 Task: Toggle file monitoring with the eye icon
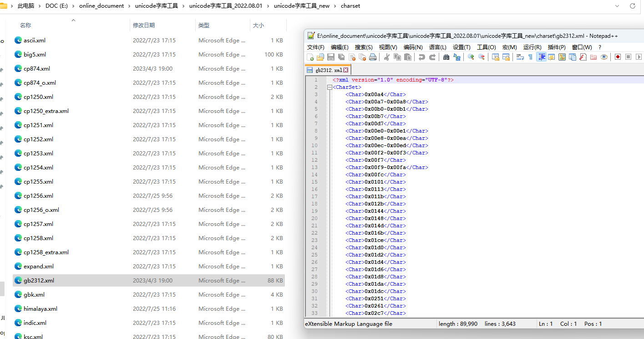coord(604,57)
